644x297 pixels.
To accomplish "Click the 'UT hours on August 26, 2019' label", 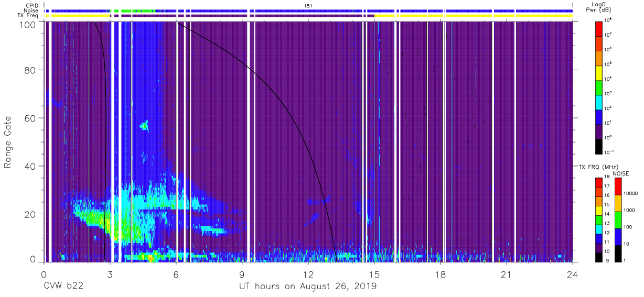I will click(308, 286).
